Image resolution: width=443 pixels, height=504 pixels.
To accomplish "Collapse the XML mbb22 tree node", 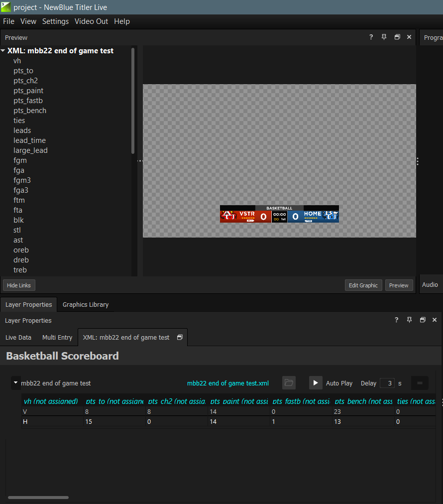I will point(3,51).
